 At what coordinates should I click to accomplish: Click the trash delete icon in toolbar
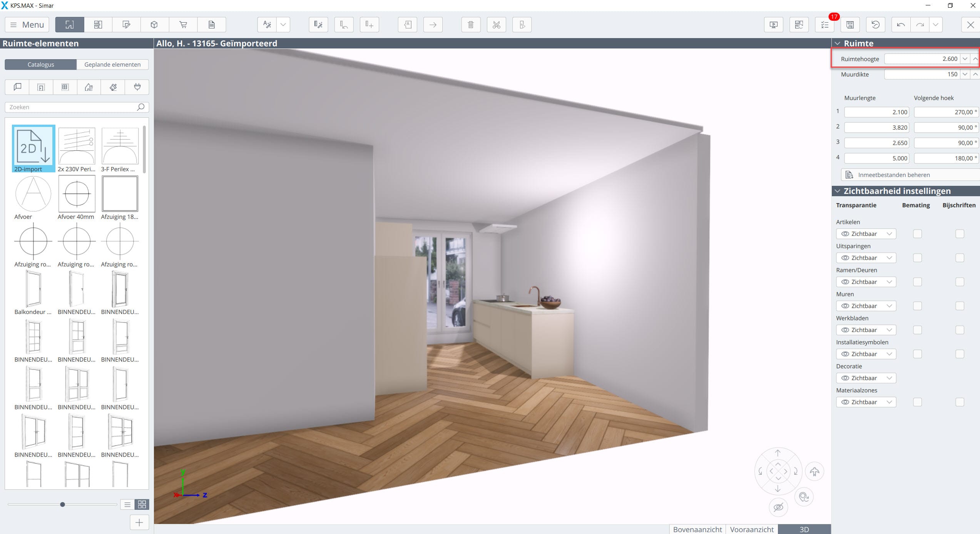(x=470, y=25)
